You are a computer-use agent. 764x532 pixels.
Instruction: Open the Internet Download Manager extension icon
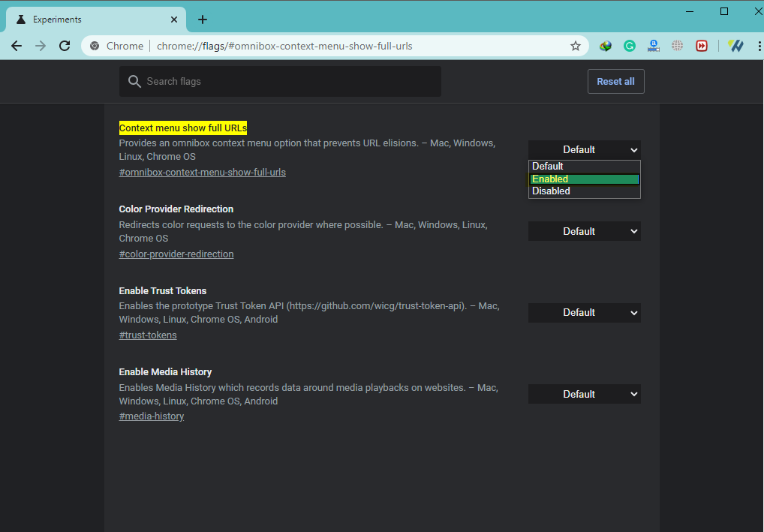tap(605, 46)
